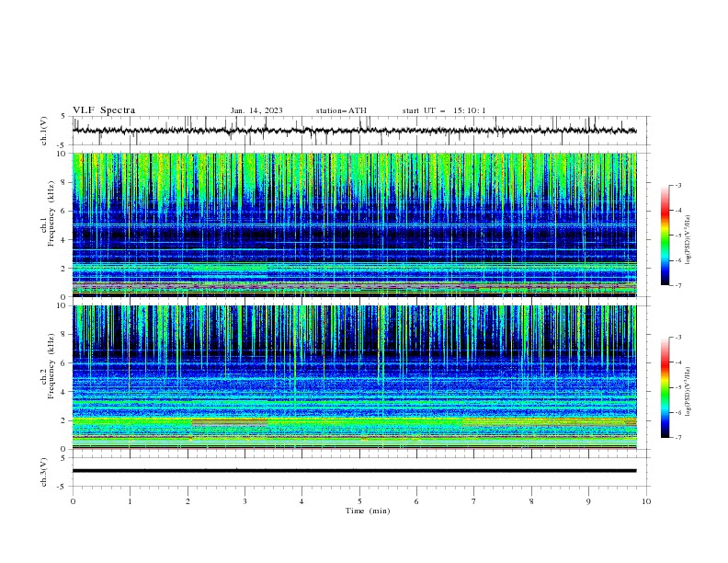
Task: Click the "ch.3(V)" waveform axis label
Action: [x=44, y=472]
